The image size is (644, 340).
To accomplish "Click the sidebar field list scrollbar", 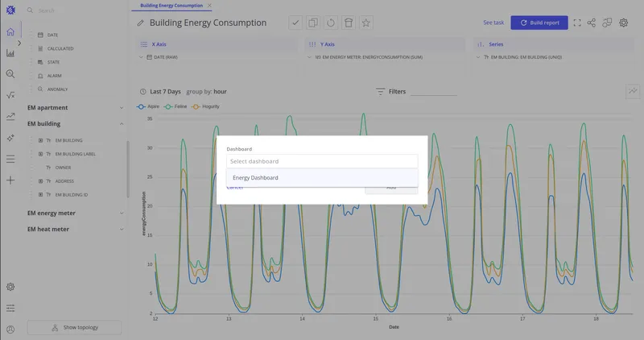I will 128,169.
